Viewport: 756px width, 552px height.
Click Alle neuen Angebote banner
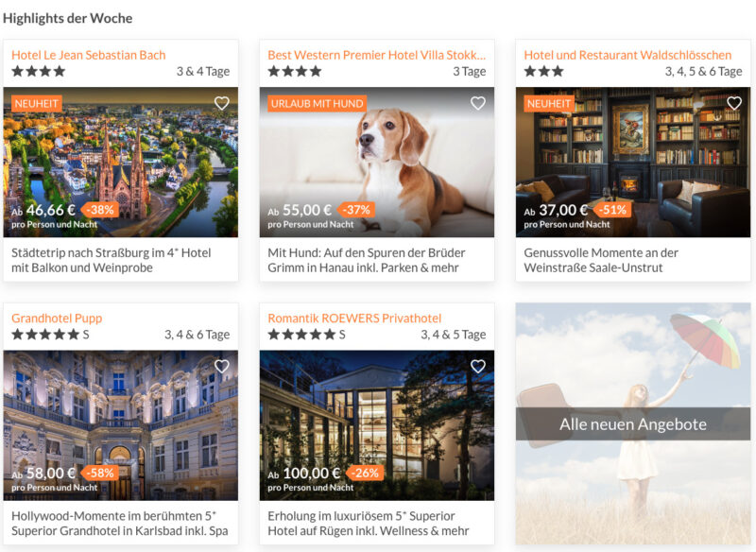633,423
